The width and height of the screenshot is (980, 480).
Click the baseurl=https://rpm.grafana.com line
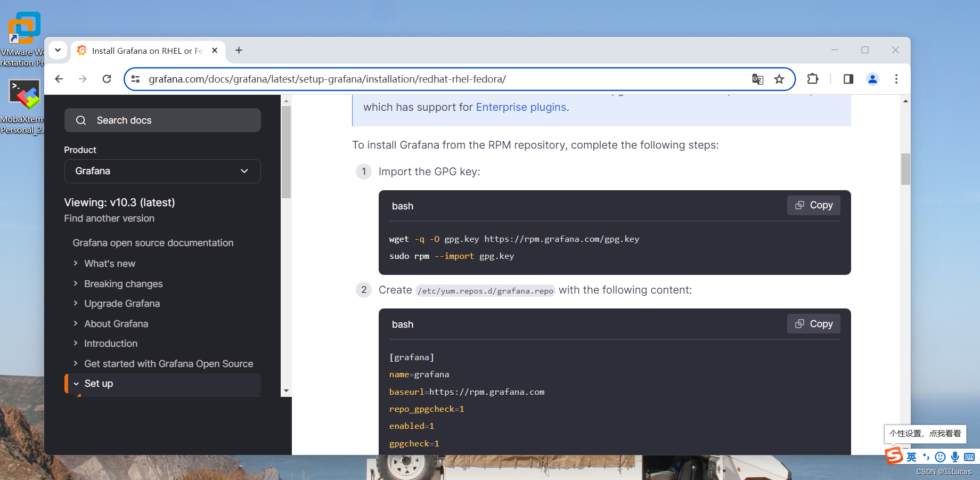(467, 392)
